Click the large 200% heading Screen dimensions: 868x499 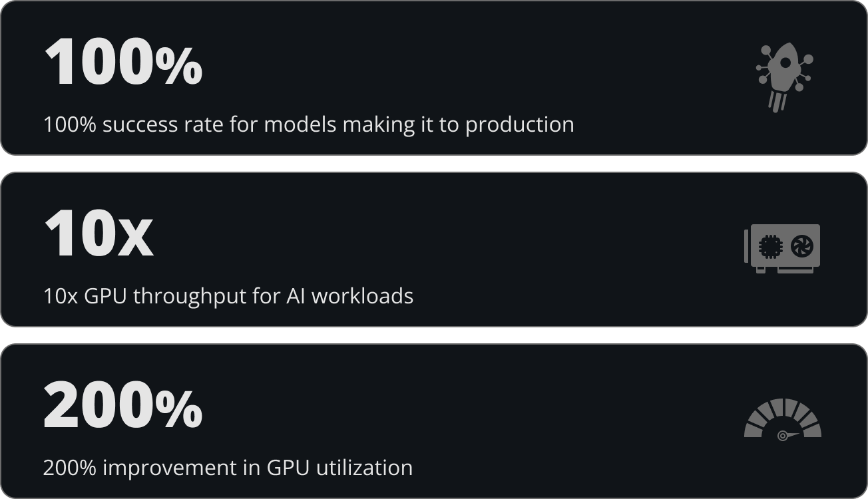point(123,405)
